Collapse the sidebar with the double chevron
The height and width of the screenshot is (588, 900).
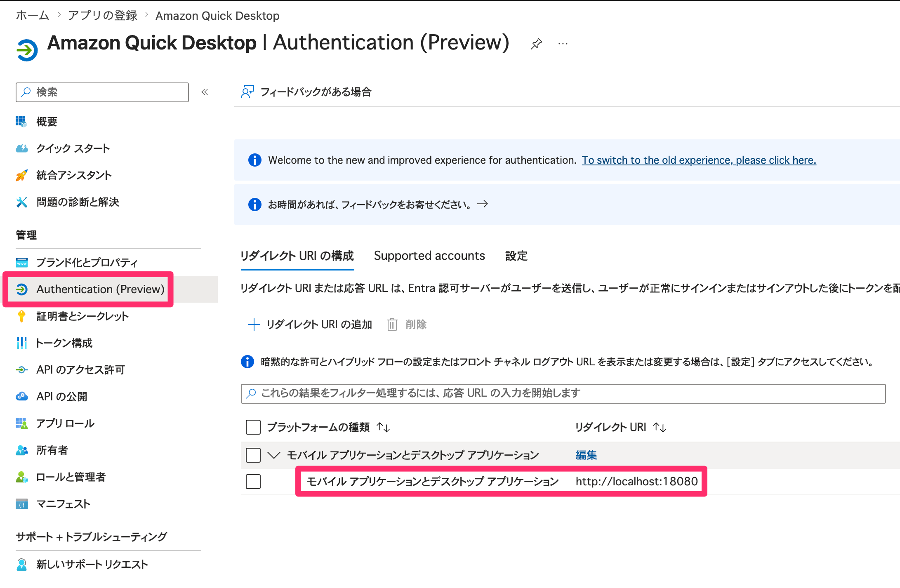pyautogui.click(x=205, y=92)
